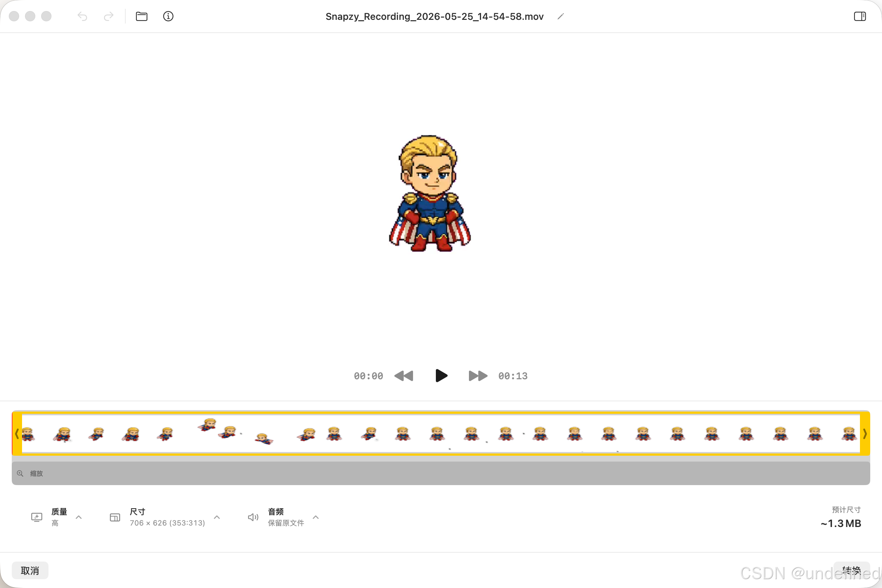Fast-forward the video playback
Viewport: 882px width, 588px height.
point(478,376)
